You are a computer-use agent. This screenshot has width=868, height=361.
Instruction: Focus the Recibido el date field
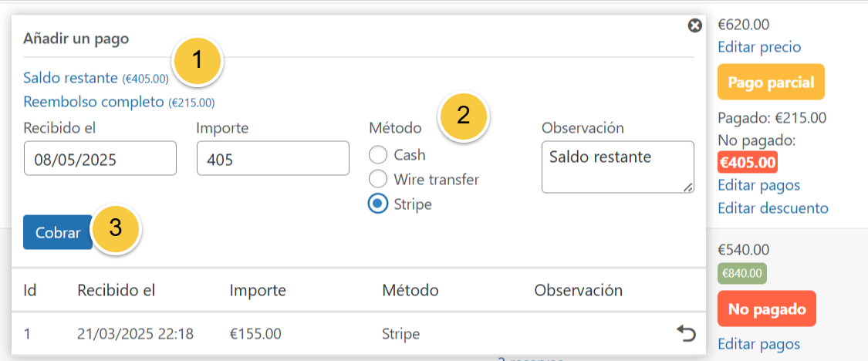(100, 158)
